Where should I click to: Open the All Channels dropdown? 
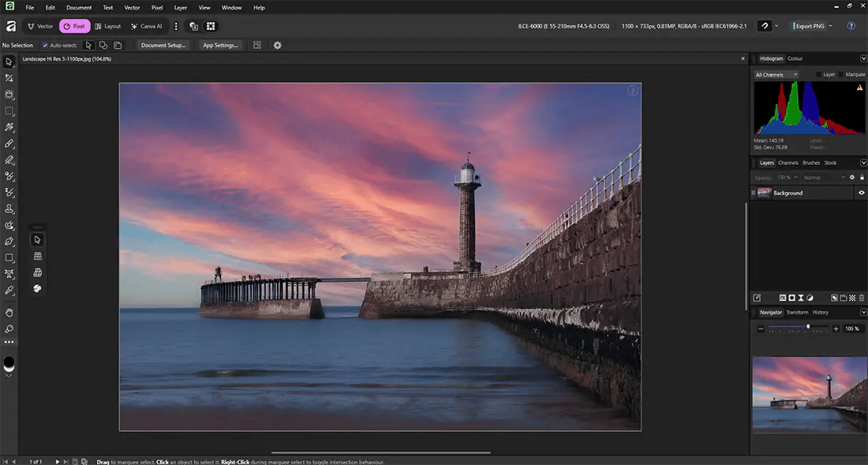point(776,75)
